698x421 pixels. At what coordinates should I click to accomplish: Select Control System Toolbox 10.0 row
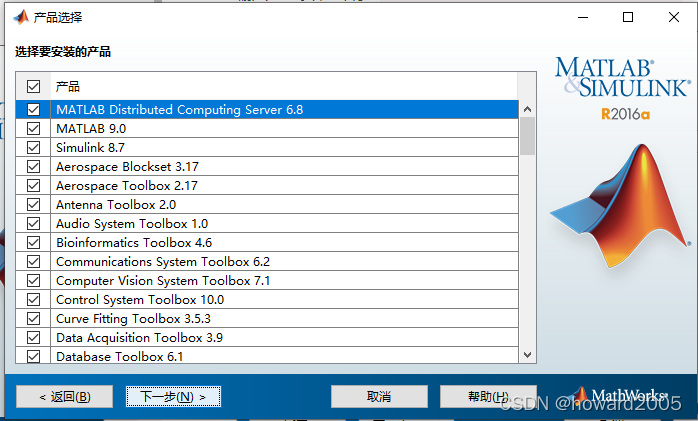284,300
